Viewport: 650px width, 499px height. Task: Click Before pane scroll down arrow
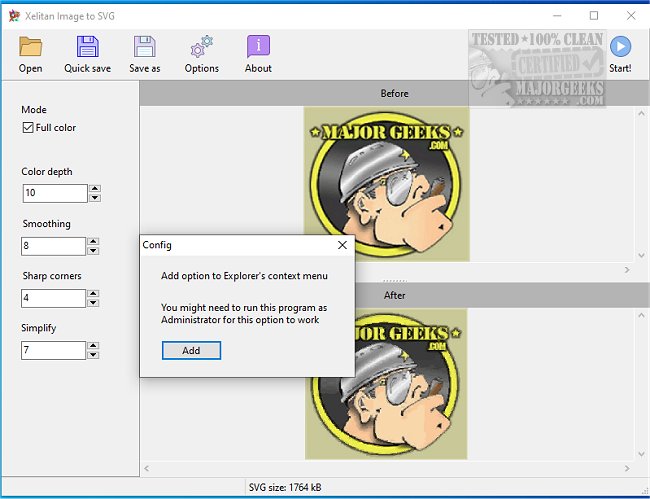[641, 255]
